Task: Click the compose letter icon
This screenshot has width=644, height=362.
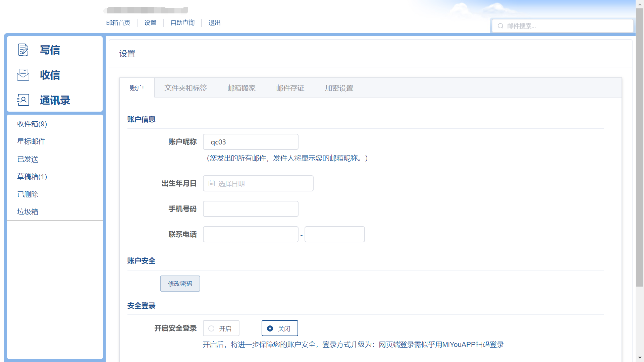Action: pyautogui.click(x=23, y=50)
